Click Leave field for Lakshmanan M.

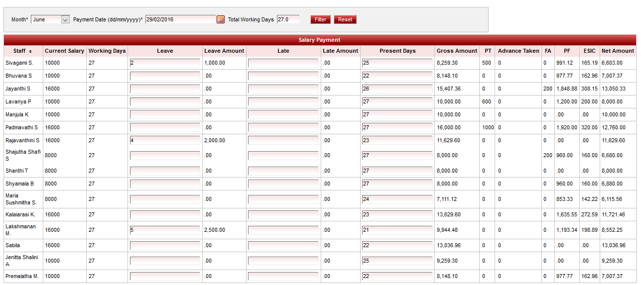pos(165,230)
